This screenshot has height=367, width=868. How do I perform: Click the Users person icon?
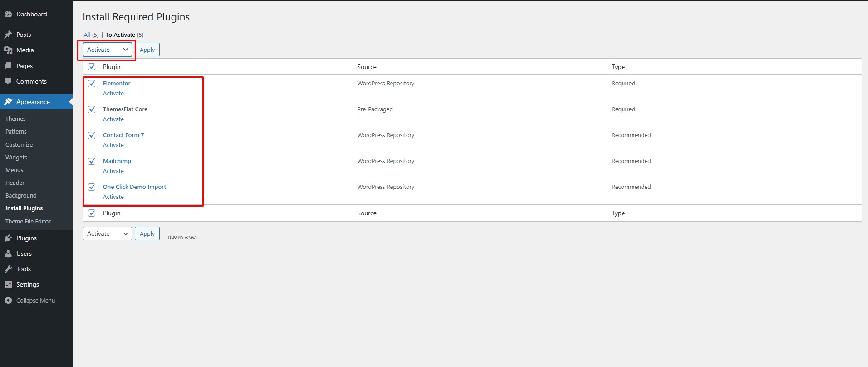8,253
